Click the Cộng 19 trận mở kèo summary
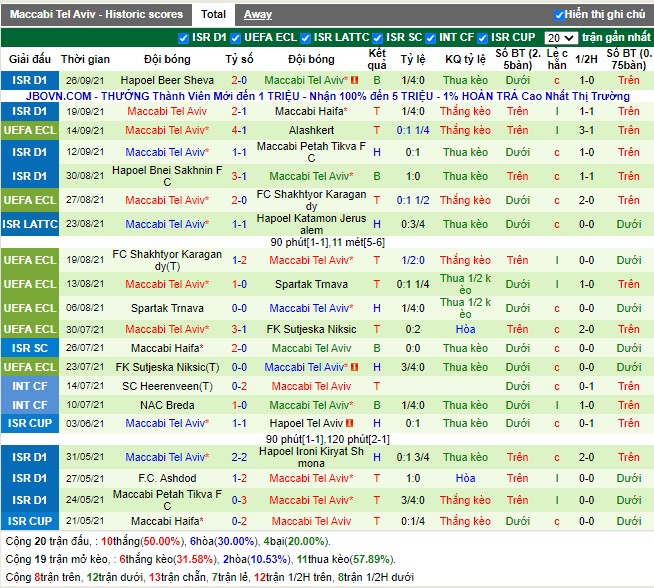 coord(201,560)
